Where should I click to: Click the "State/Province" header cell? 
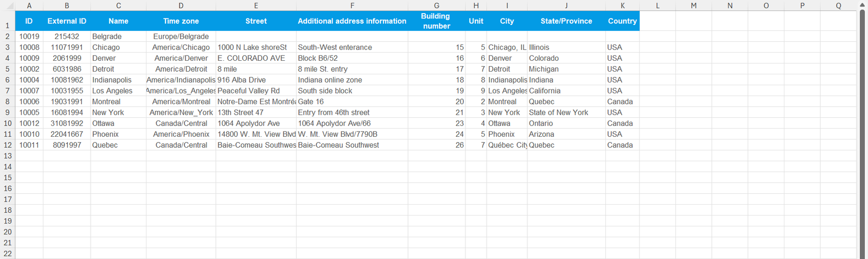(566, 21)
